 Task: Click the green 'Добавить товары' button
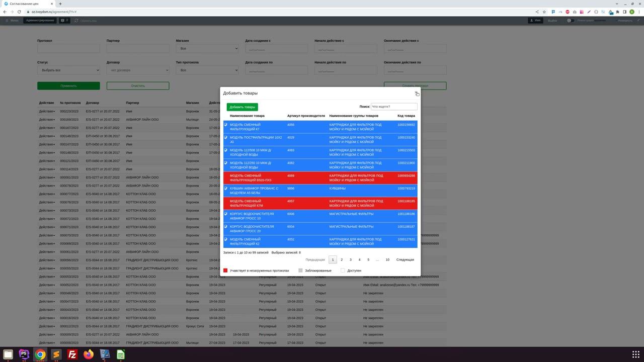click(x=242, y=107)
